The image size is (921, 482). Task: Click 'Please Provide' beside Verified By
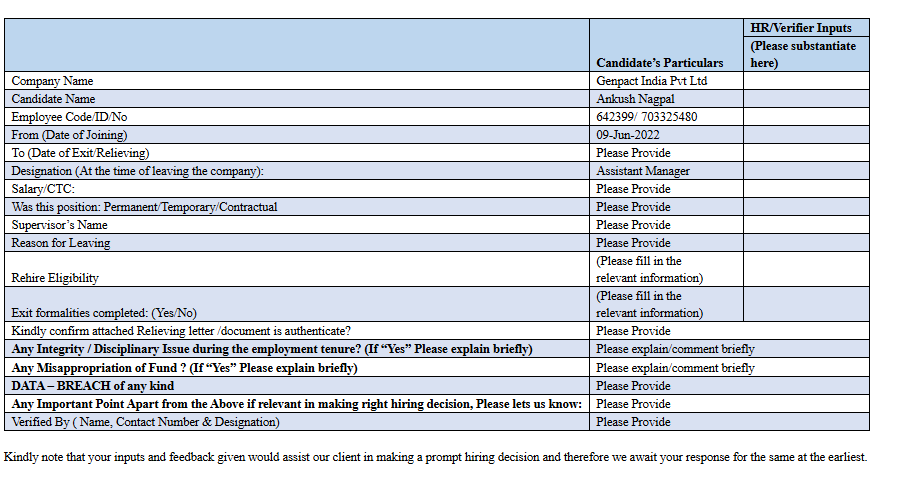[633, 422]
